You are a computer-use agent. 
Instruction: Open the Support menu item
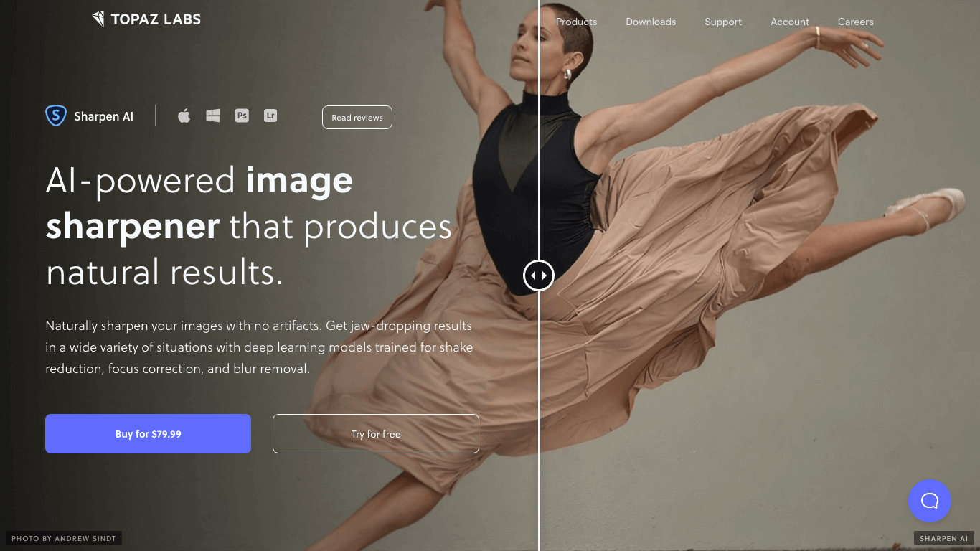click(x=723, y=22)
